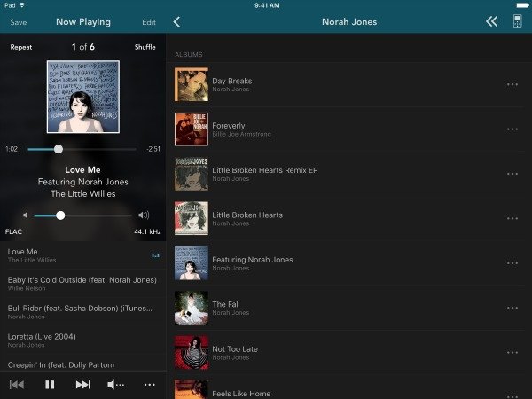The image size is (532, 399).
Task: Edit the Now Playing queue
Action: (x=149, y=22)
